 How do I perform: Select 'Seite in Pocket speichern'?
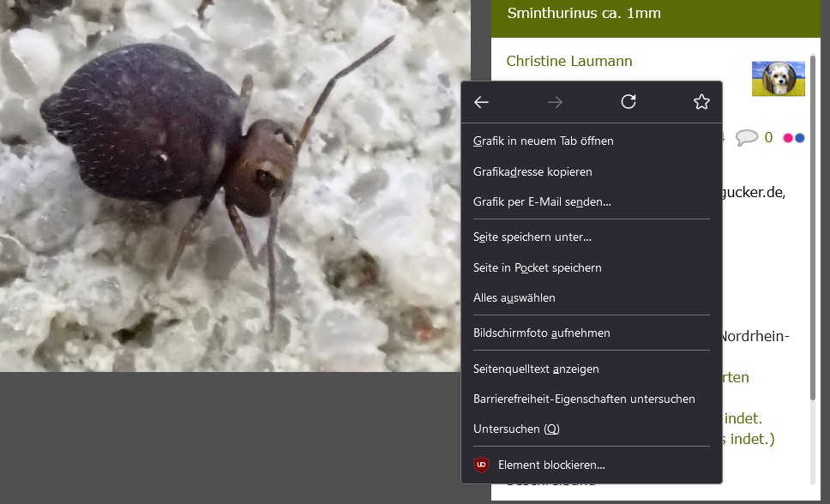pyautogui.click(x=538, y=267)
